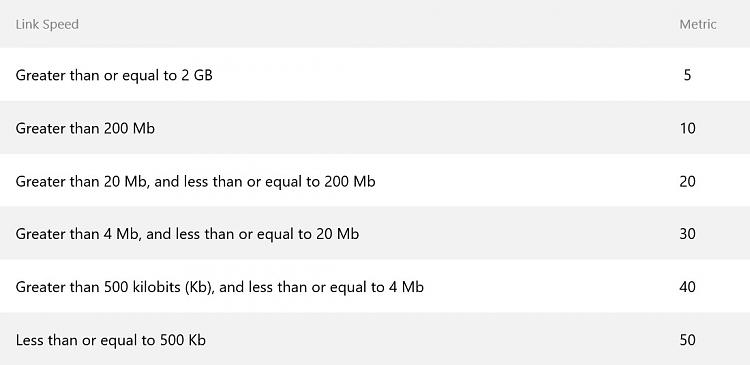Click the Metric column header
750x365 pixels.
(x=698, y=24)
